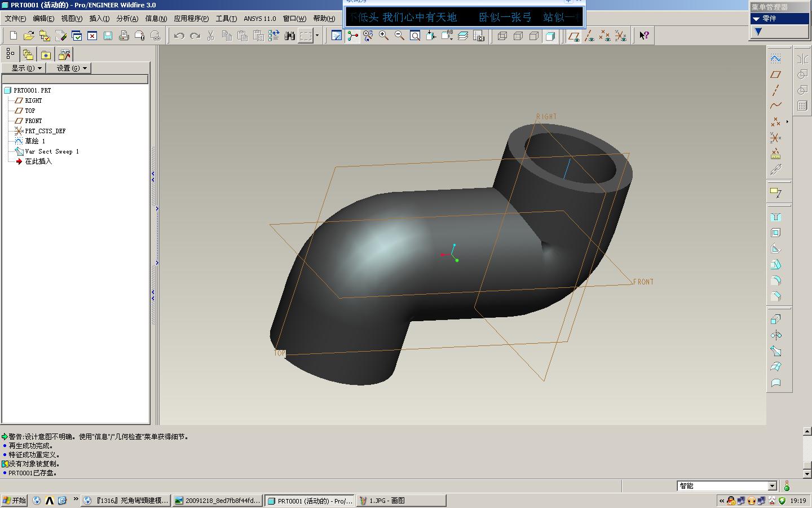Click the Zoom In magnifier
The height and width of the screenshot is (508, 812).
pyautogui.click(x=384, y=36)
